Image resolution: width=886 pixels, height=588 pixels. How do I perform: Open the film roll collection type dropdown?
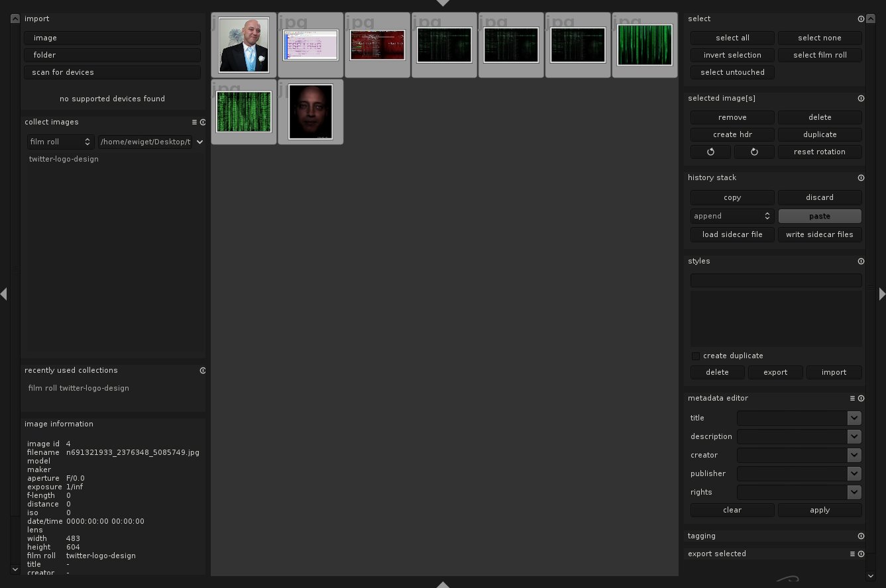pos(60,142)
